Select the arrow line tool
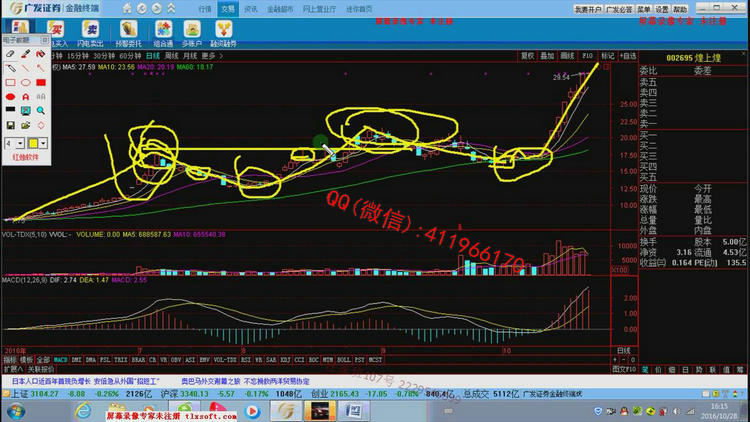 tap(41, 68)
